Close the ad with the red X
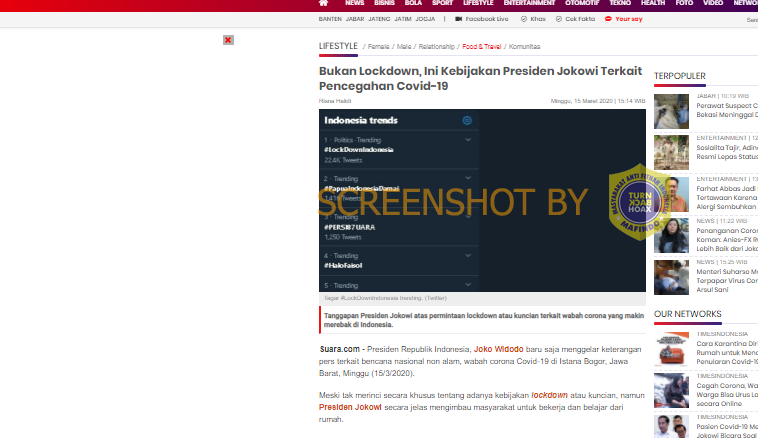Screen dimensions: 758x438 click(x=228, y=40)
